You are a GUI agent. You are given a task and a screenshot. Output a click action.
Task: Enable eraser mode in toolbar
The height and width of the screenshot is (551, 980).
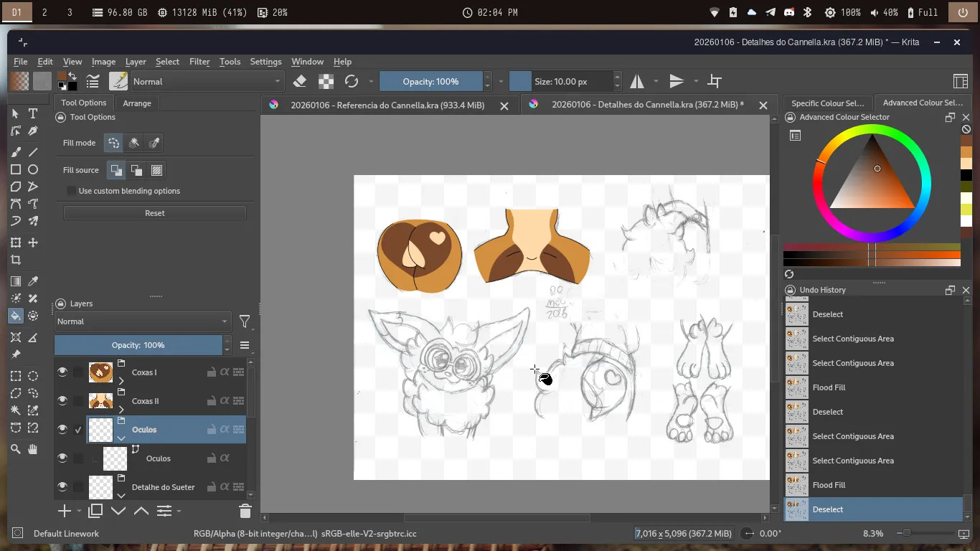pyautogui.click(x=300, y=81)
